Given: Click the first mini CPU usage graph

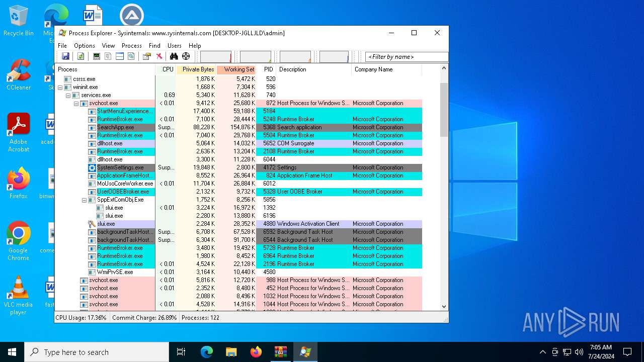Looking at the screenshot, I should (x=216, y=57).
